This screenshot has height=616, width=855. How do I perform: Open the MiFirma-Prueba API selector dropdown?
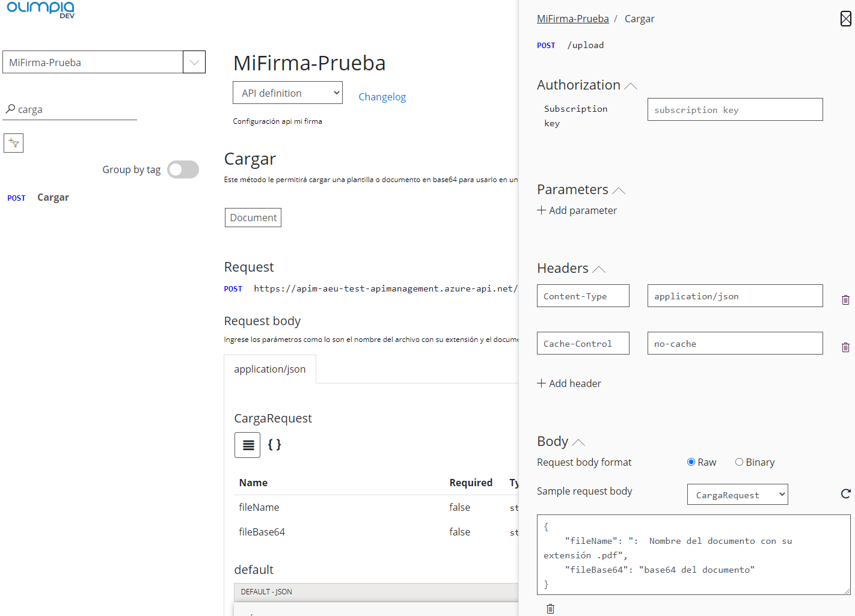pyautogui.click(x=194, y=62)
